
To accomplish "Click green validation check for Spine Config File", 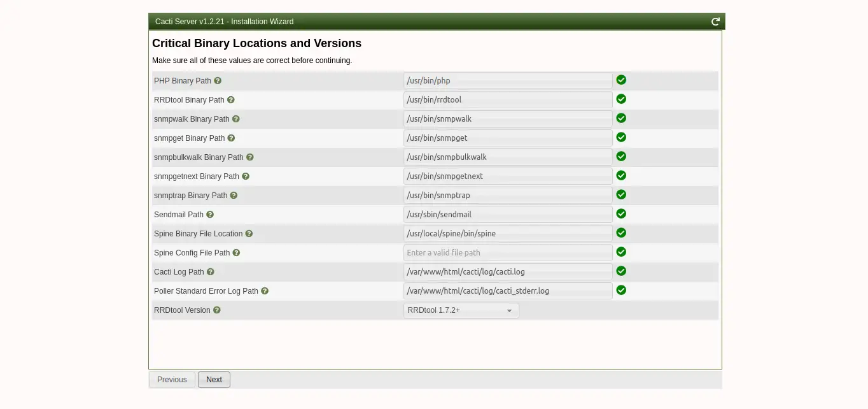I will click(621, 252).
